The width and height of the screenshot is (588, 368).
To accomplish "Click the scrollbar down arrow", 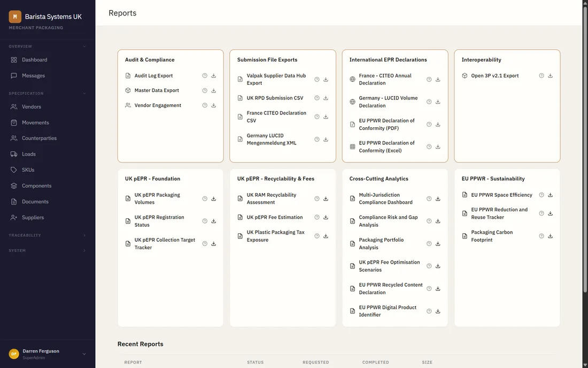I will (585, 365).
